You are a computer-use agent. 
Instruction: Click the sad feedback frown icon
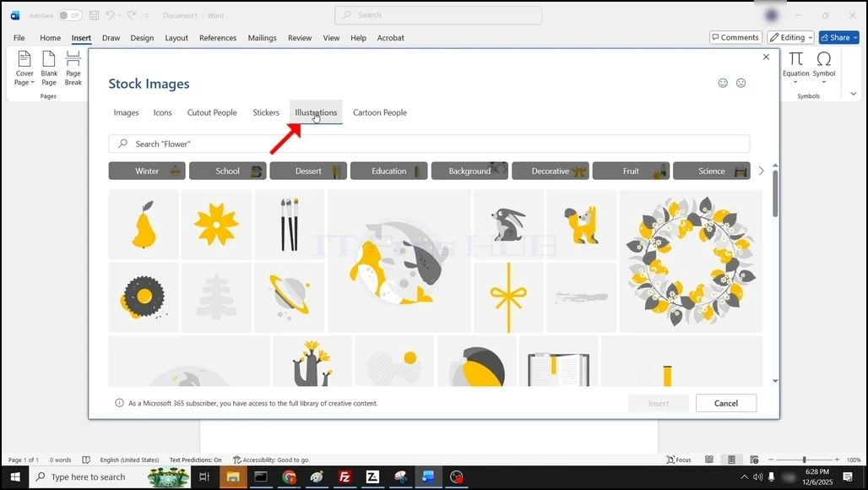(x=741, y=83)
